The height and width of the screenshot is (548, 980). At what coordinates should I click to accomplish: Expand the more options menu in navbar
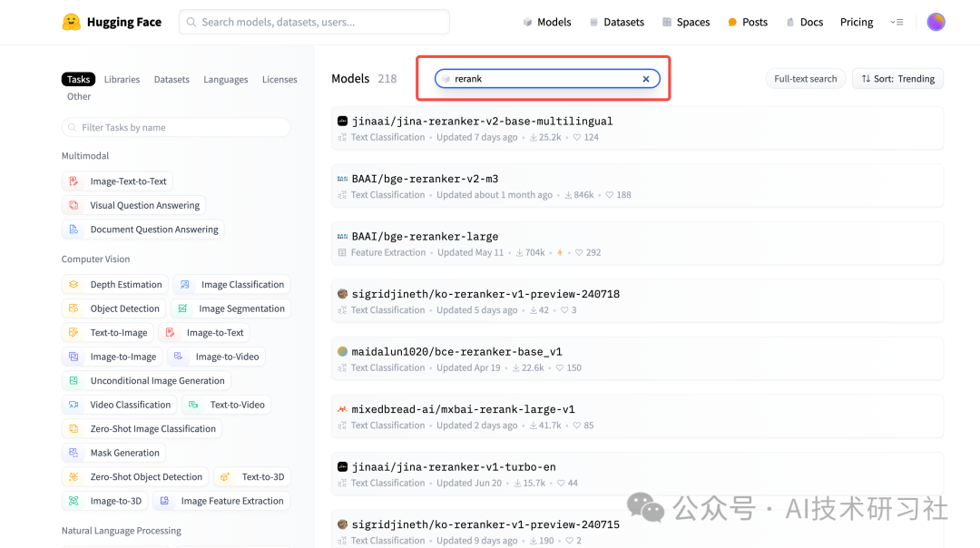tap(897, 22)
